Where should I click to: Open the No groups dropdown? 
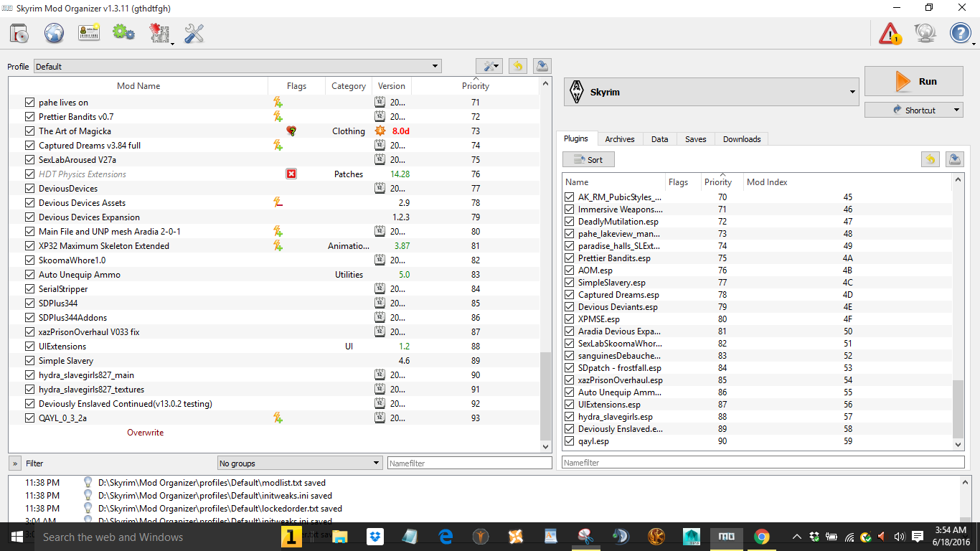(300, 463)
